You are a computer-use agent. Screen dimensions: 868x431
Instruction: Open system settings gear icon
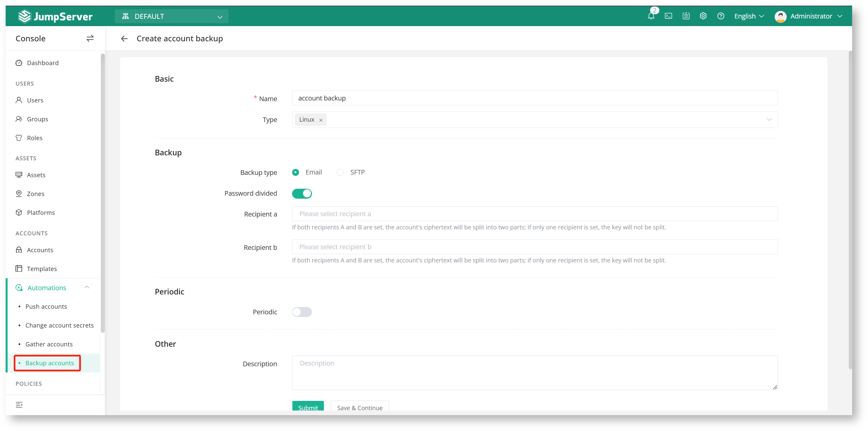click(x=703, y=16)
